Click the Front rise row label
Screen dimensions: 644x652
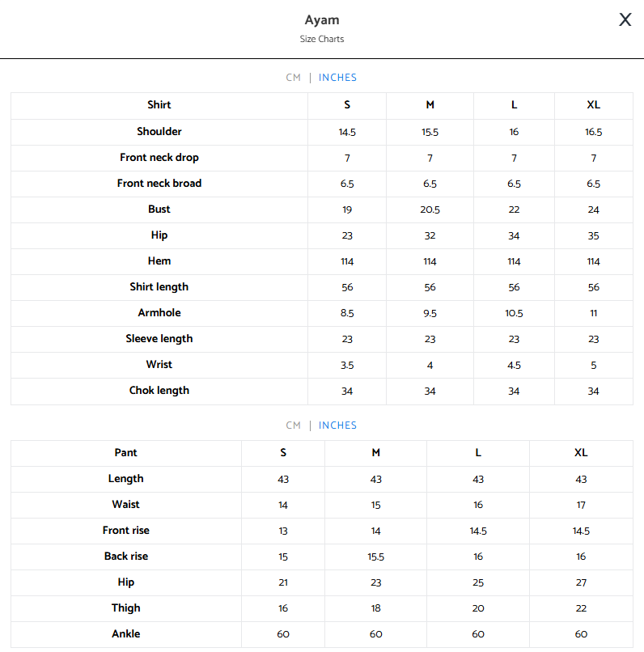pyautogui.click(x=126, y=530)
